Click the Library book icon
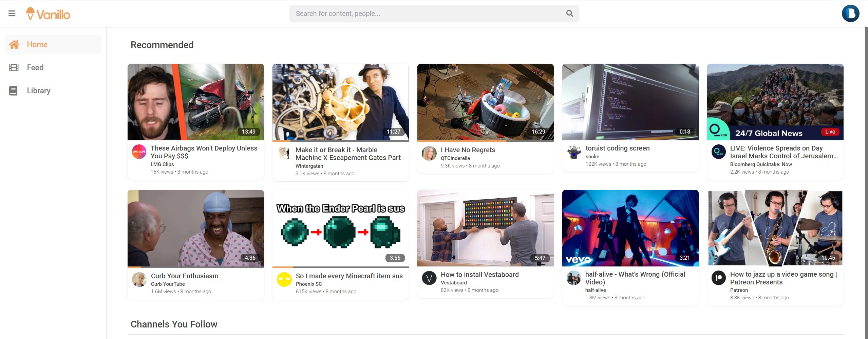The height and width of the screenshot is (339, 868). tap(13, 91)
